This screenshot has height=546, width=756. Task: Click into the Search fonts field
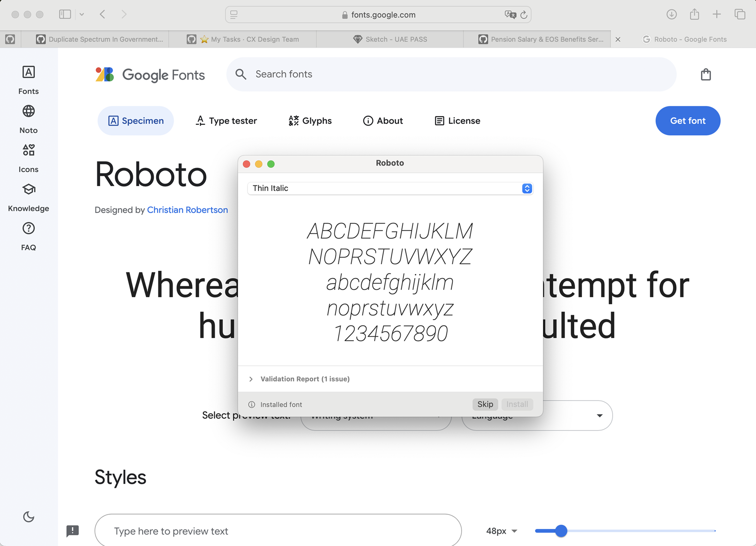[451, 74]
